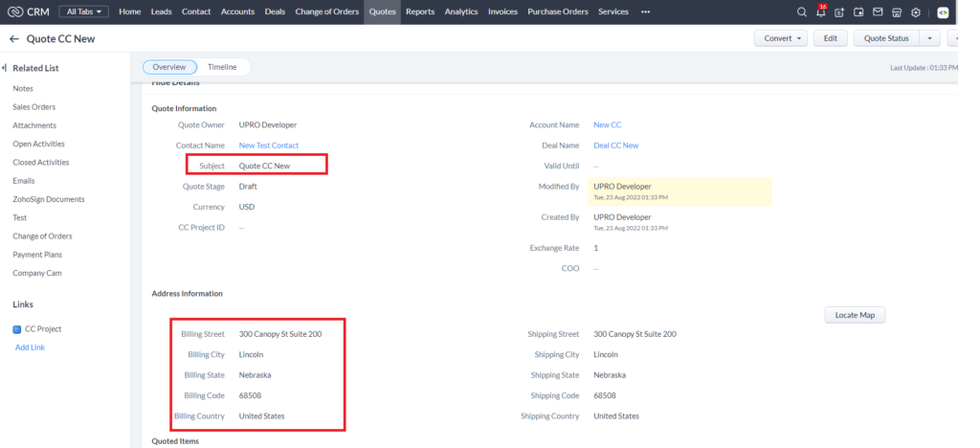
Task: Jump to Attachments related list
Action: pos(34,125)
